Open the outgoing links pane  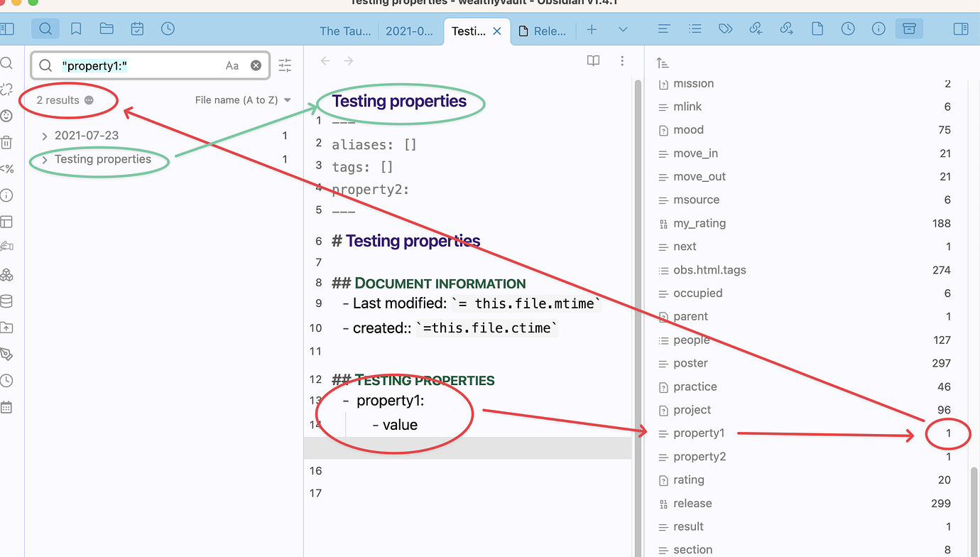(x=786, y=28)
